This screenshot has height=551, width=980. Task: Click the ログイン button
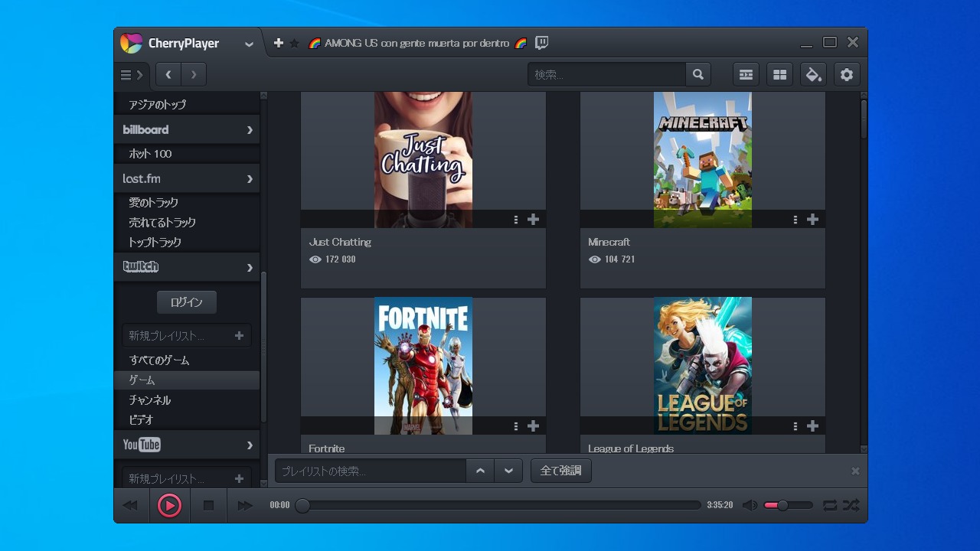(187, 302)
